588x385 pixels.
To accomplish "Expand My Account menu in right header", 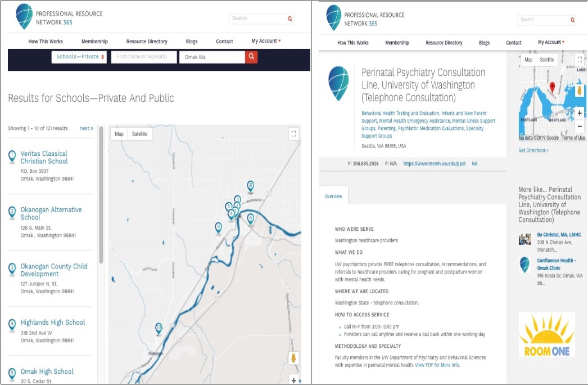I will (x=551, y=43).
